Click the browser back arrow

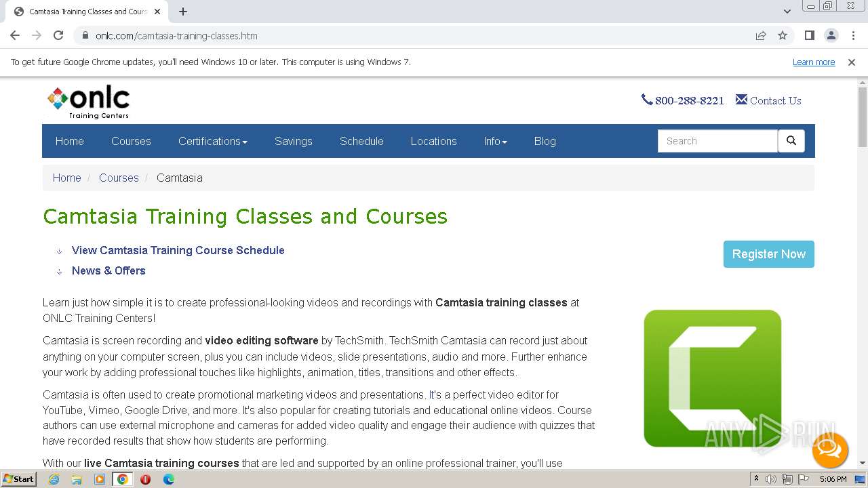tap(15, 35)
